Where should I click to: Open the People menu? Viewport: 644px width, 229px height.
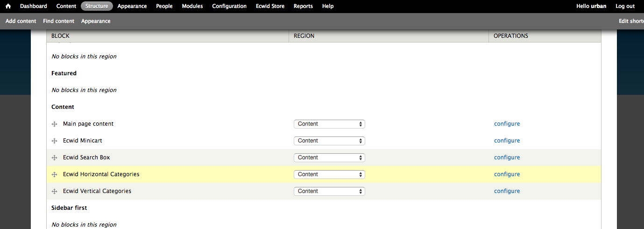164,6
